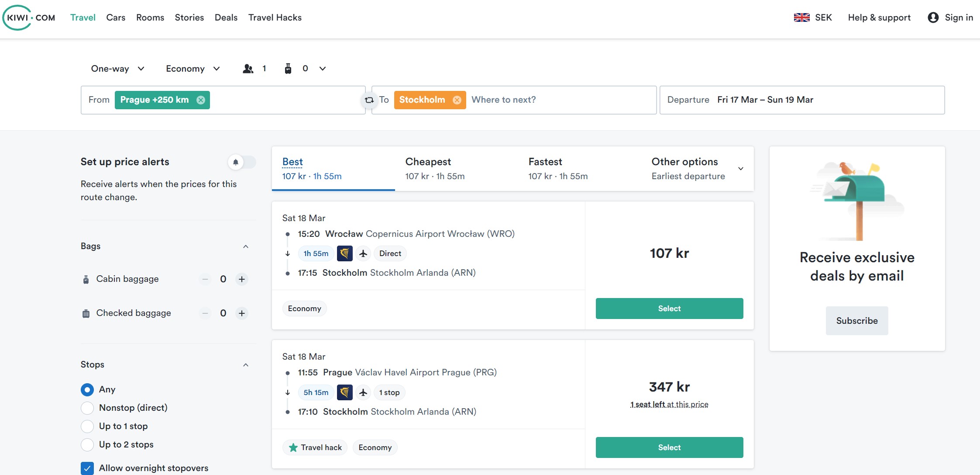Subscribe to exclusive deals by email
Screen dimensions: 980x475
click(x=857, y=320)
